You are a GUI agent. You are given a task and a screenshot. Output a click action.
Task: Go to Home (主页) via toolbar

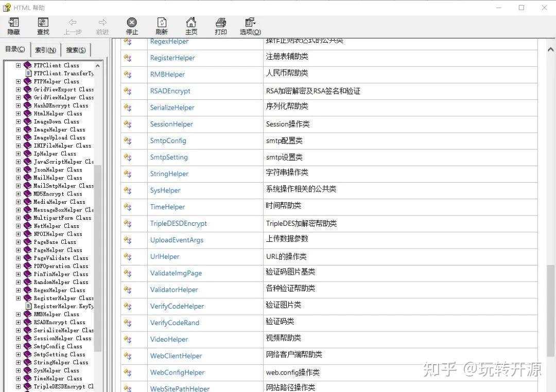pyautogui.click(x=191, y=26)
